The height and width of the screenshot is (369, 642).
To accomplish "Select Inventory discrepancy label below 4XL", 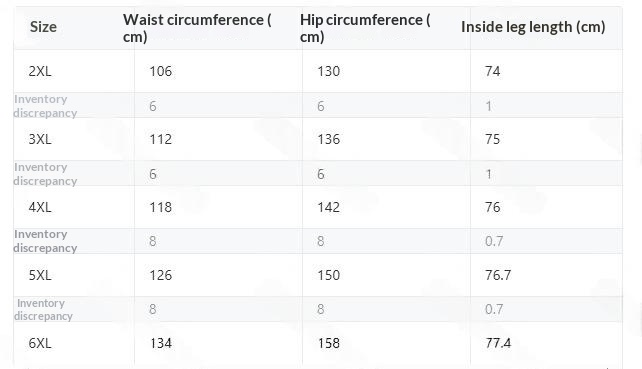I will click(x=45, y=241).
